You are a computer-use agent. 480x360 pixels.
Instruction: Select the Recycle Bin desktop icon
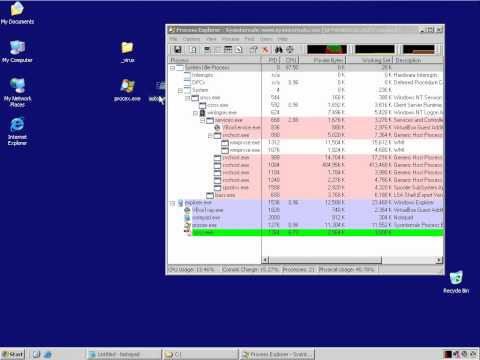click(456, 282)
